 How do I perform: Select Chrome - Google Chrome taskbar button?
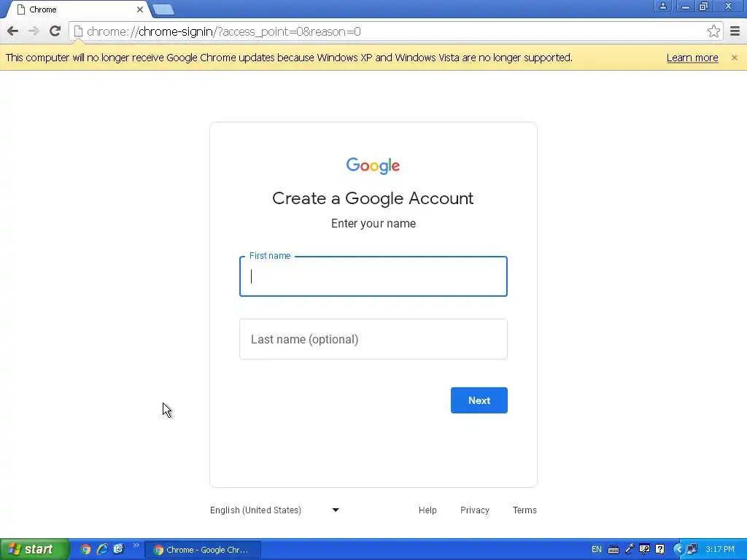pos(203,550)
